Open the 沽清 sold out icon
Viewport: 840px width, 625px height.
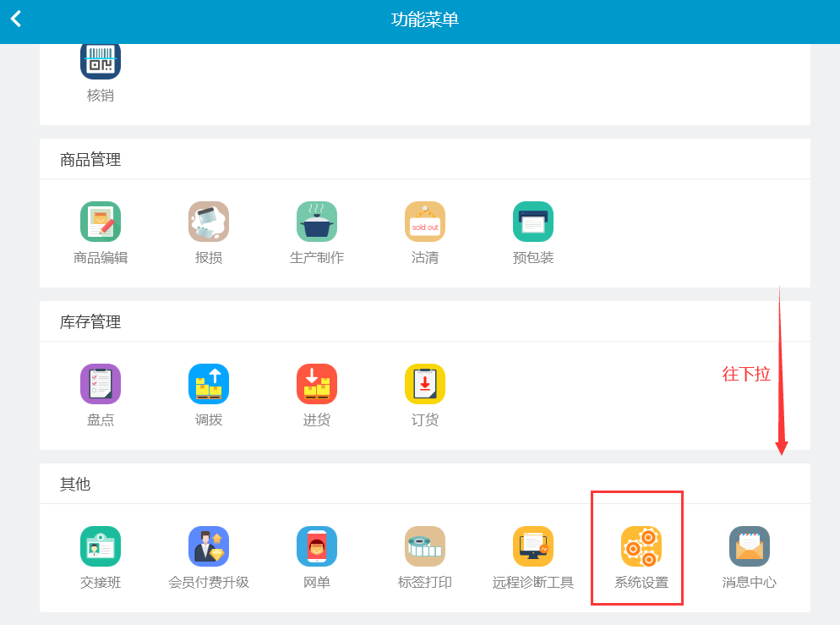pos(425,222)
